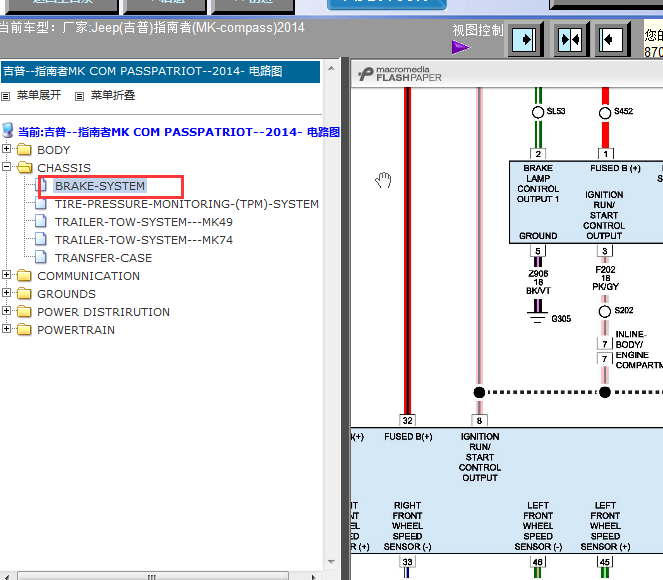Click the 菜单折叠 collapse-menu link
The height and width of the screenshot is (580, 663).
coord(112,95)
